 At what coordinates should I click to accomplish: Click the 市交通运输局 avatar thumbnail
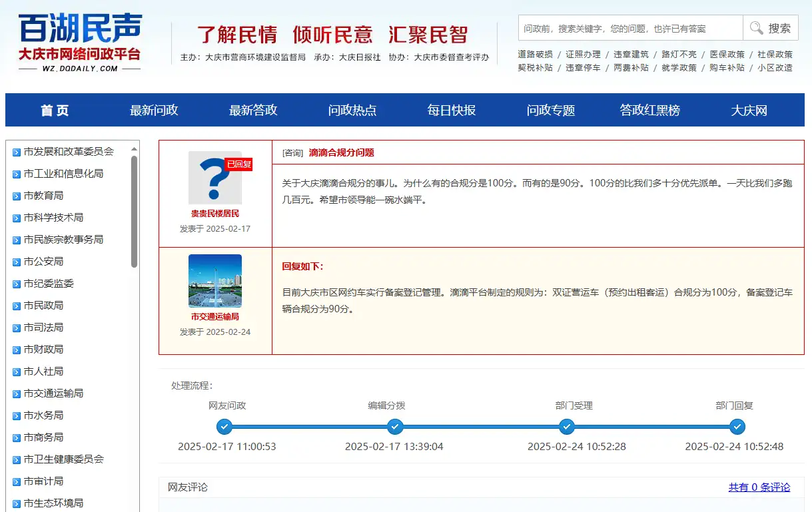214,282
